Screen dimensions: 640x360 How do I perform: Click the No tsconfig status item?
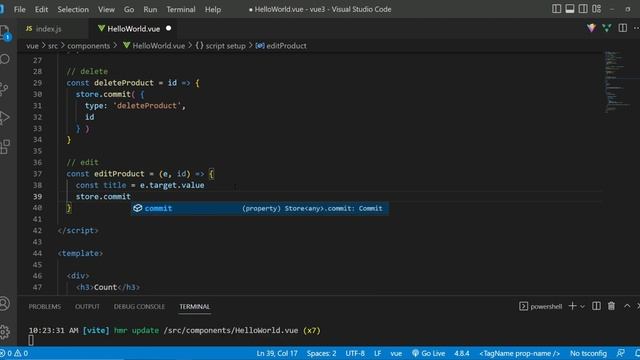588,353
